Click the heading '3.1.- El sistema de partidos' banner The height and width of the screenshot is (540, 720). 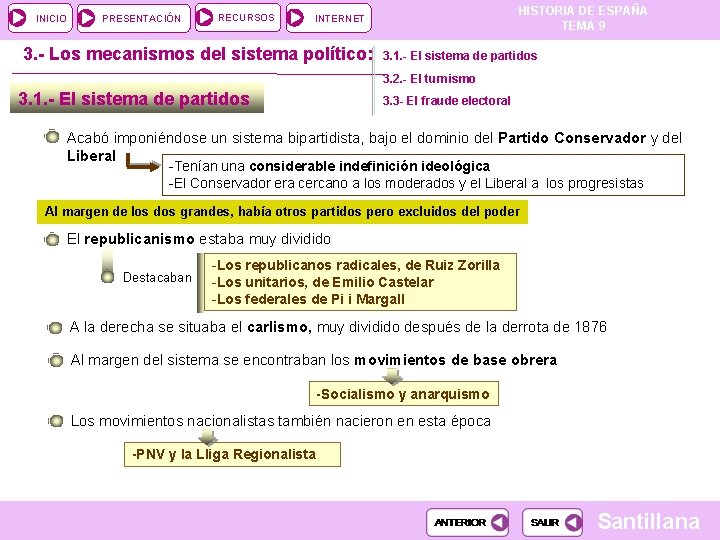137,98
